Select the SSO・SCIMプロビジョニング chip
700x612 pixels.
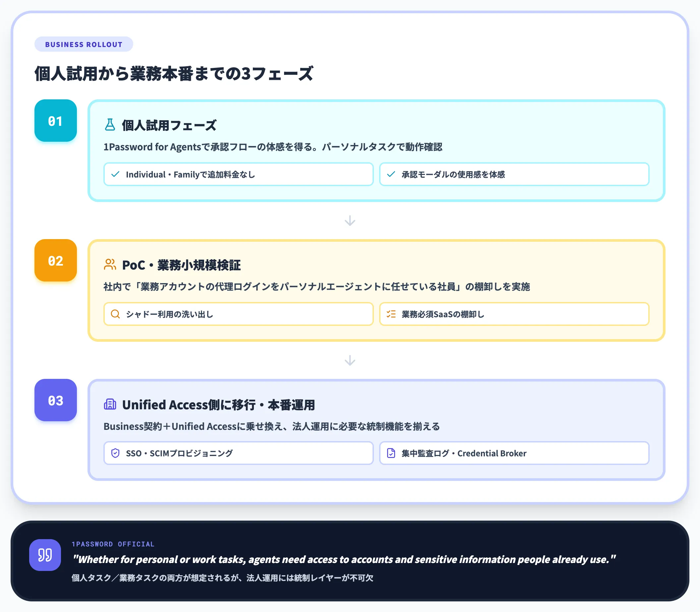tap(239, 453)
